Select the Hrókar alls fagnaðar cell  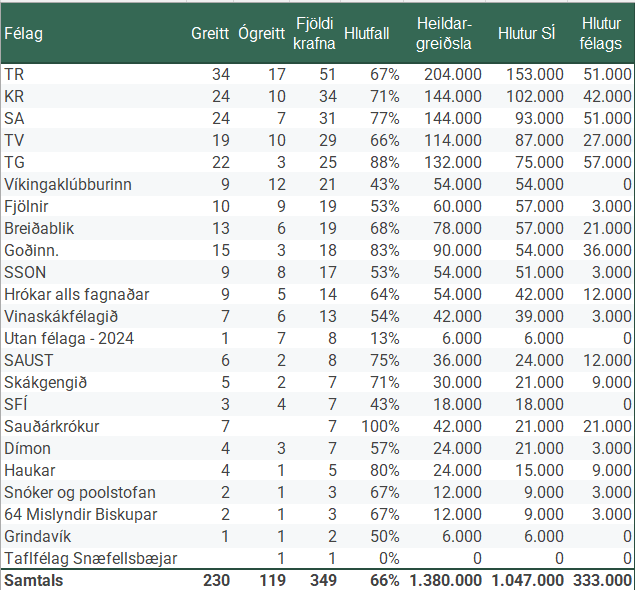tap(77, 294)
